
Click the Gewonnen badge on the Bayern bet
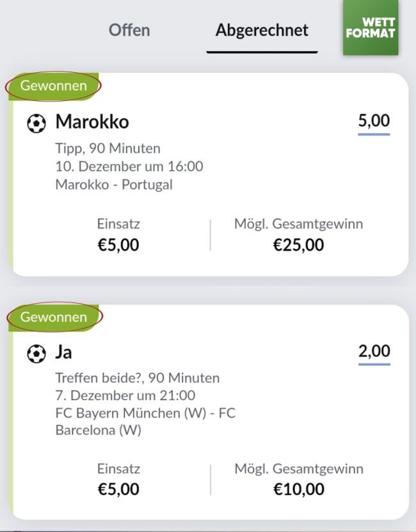pos(54,317)
